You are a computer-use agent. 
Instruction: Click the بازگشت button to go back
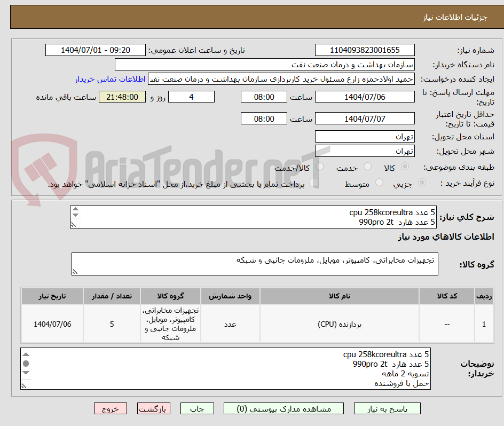pyautogui.click(x=153, y=408)
